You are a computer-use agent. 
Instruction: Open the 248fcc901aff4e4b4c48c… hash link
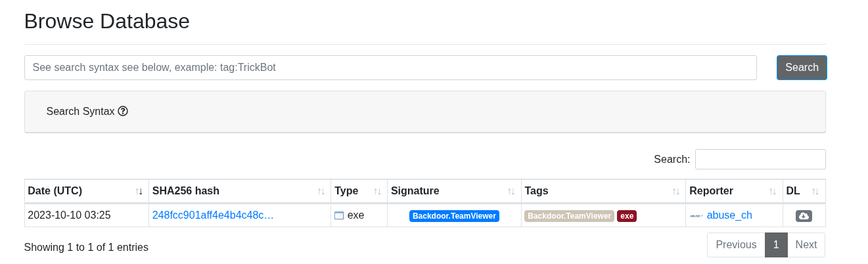coord(213,215)
